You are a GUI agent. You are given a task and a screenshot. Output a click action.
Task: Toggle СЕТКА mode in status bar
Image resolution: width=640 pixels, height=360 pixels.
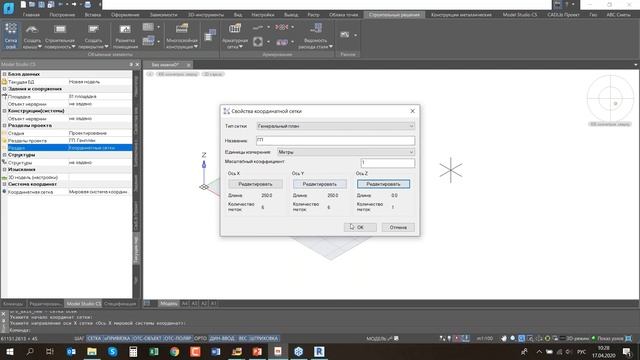[94, 338]
